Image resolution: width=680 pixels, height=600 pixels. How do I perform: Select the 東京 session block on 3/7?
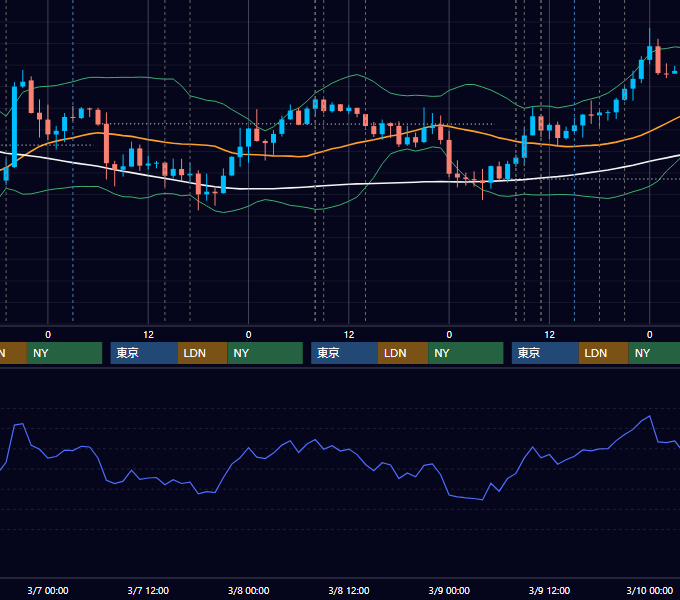[x=144, y=353]
